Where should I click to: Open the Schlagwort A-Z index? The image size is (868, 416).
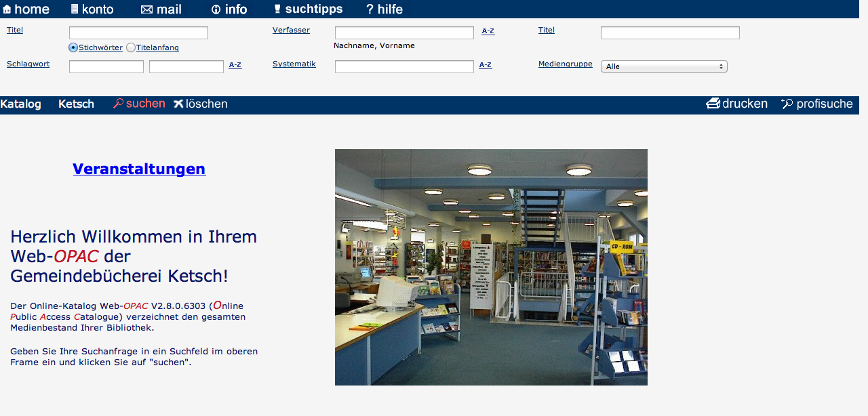point(235,65)
